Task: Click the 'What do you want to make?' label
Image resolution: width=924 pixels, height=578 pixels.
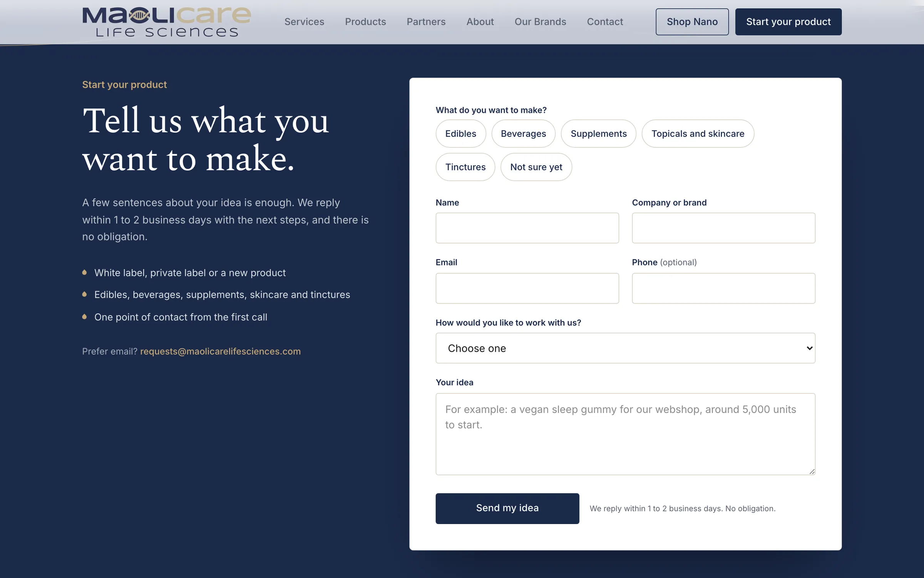Action: [491, 110]
